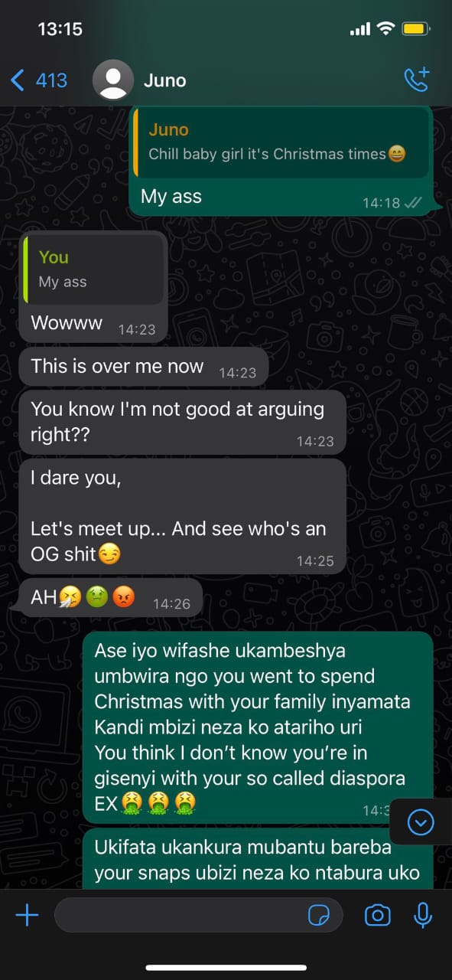The width and height of the screenshot is (452, 980).
Task: Select the 'Ase iyo wifashe' sent message
Action: (x=258, y=727)
